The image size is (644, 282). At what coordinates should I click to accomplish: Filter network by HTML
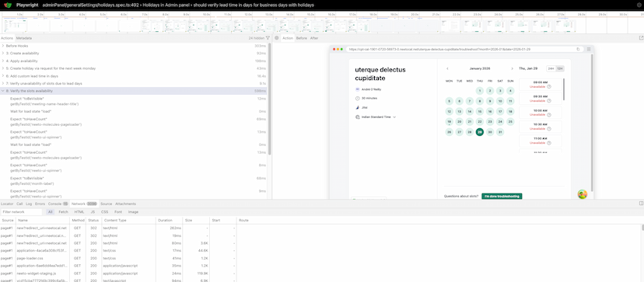click(79, 212)
